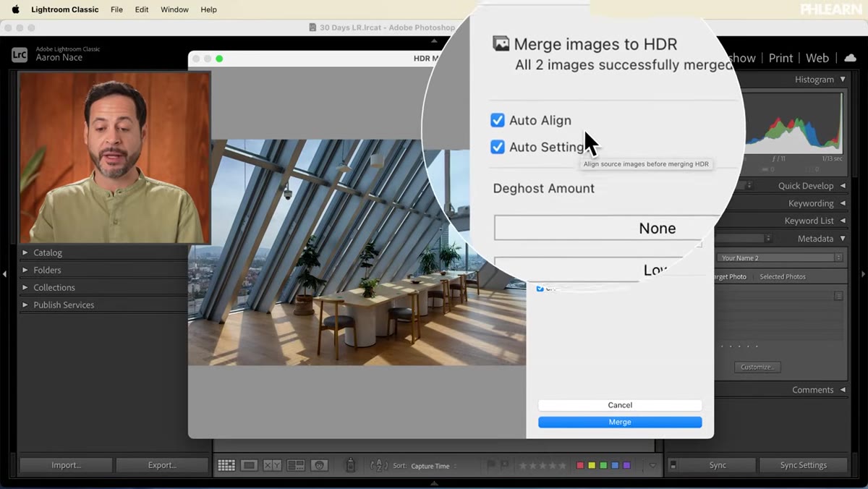
Task: Open the Apple menu
Action: (16, 9)
